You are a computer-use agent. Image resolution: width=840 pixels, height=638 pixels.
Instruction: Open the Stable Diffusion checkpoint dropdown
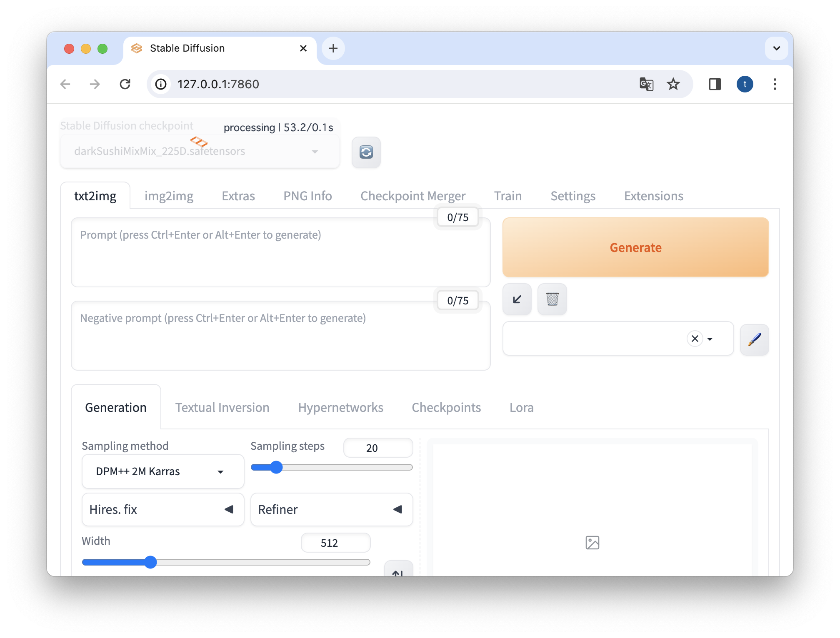tap(200, 151)
